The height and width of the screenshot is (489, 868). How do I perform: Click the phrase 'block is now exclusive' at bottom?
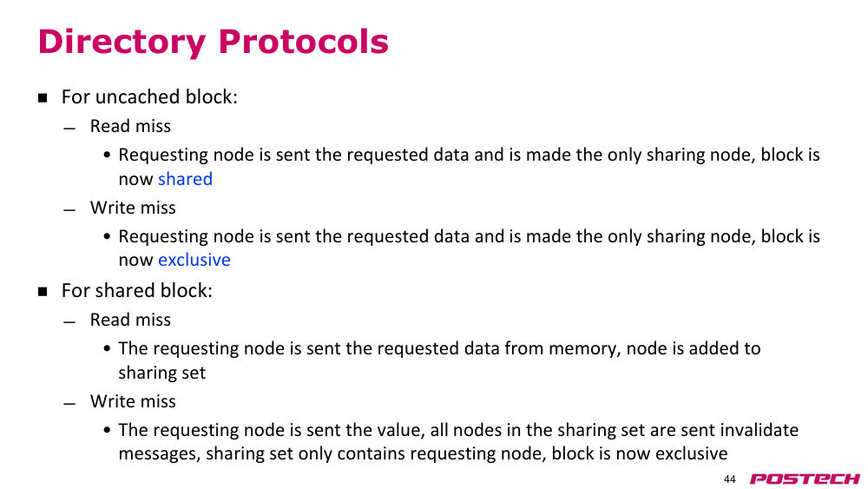pyautogui.click(x=640, y=453)
